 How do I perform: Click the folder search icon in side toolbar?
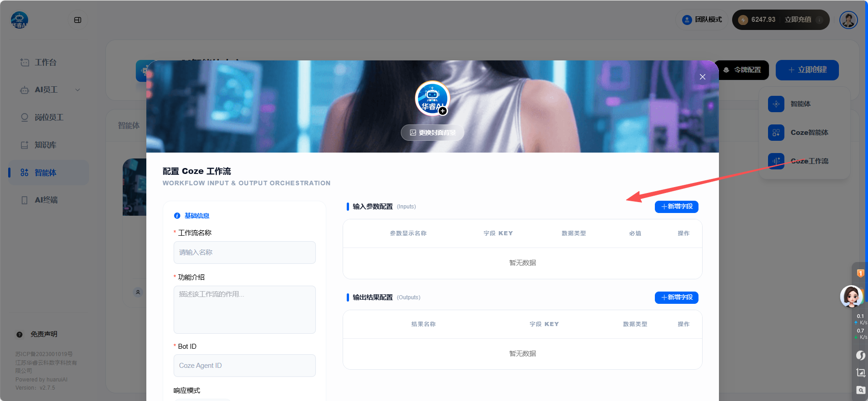pyautogui.click(x=860, y=390)
